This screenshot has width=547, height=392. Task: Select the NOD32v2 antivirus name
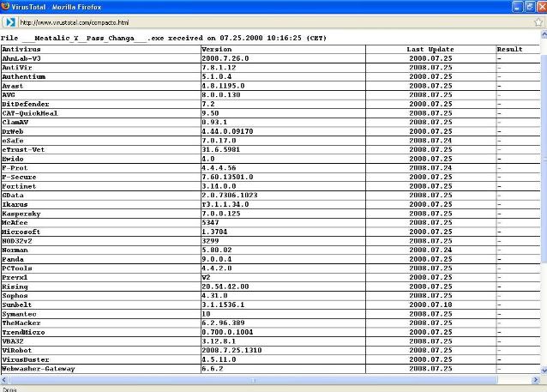17,241
